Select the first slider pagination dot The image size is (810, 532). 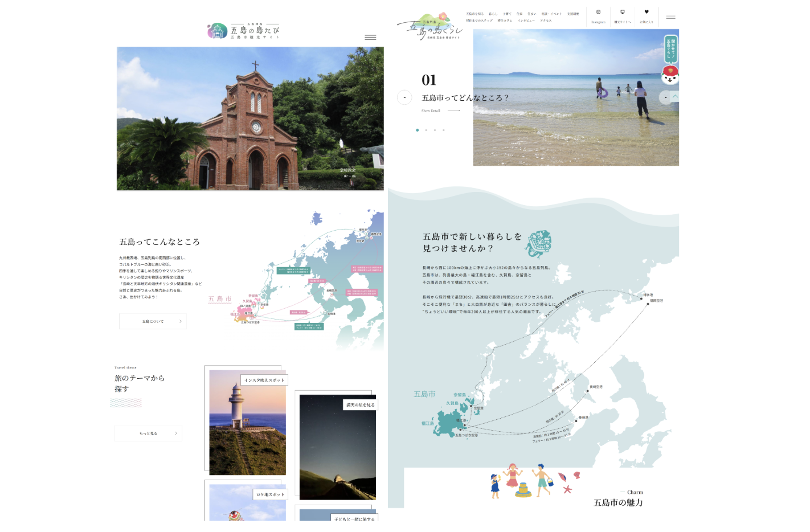coord(417,130)
